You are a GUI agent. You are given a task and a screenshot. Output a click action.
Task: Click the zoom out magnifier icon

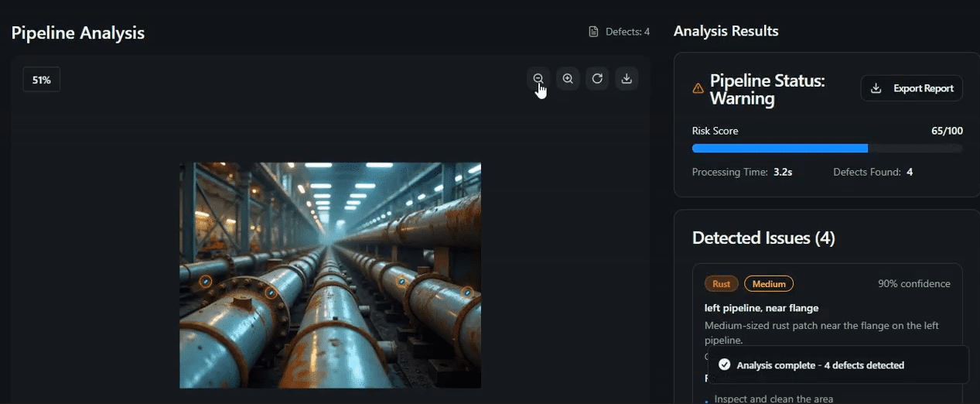click(x=538, y=78)
